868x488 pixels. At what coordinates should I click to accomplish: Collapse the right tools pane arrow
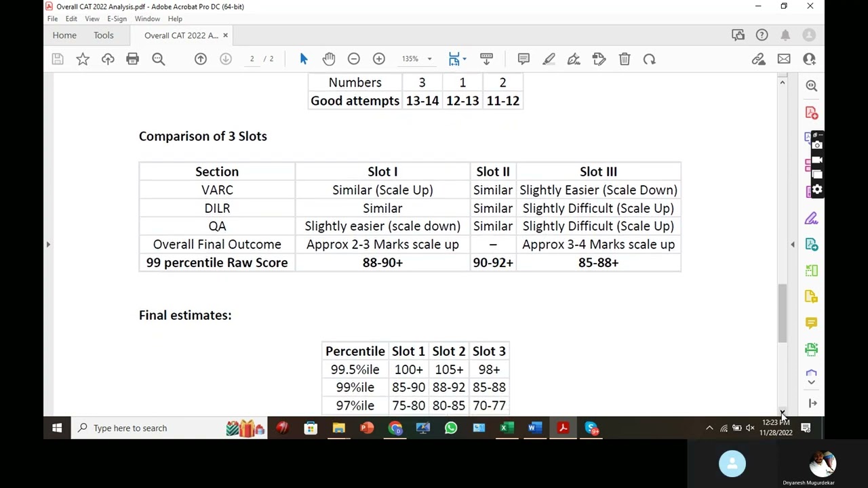click(793, 244)
